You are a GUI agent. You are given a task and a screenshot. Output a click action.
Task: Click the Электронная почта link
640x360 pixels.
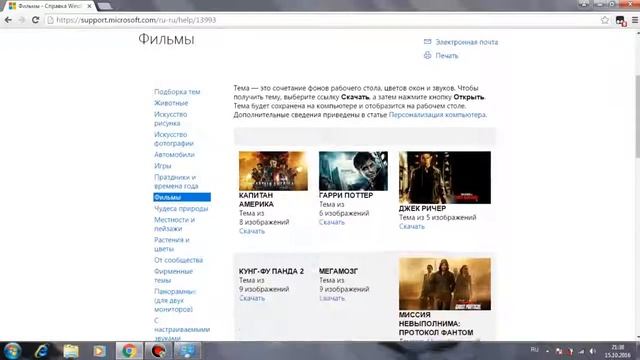[x=467, y=42]
